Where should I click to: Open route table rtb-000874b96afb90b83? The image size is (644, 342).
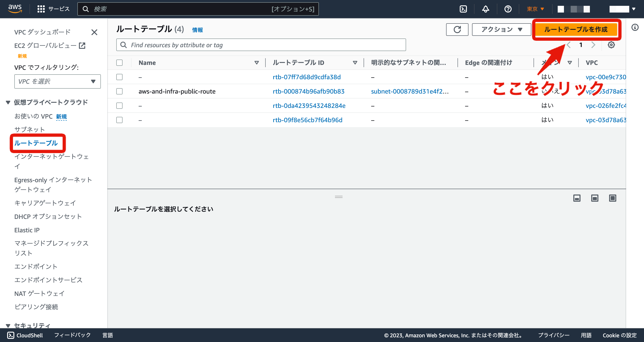coord(309,91)
